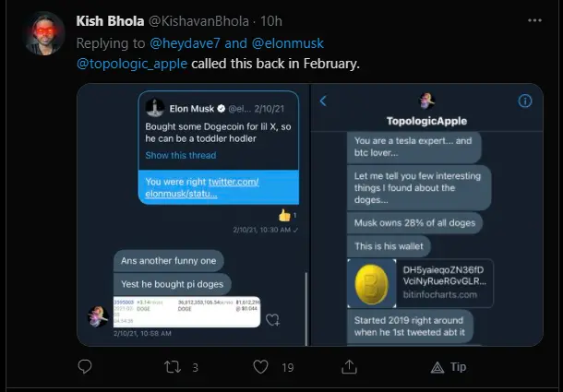View the doge transaction screenshot thumbnail

point(186,312)
